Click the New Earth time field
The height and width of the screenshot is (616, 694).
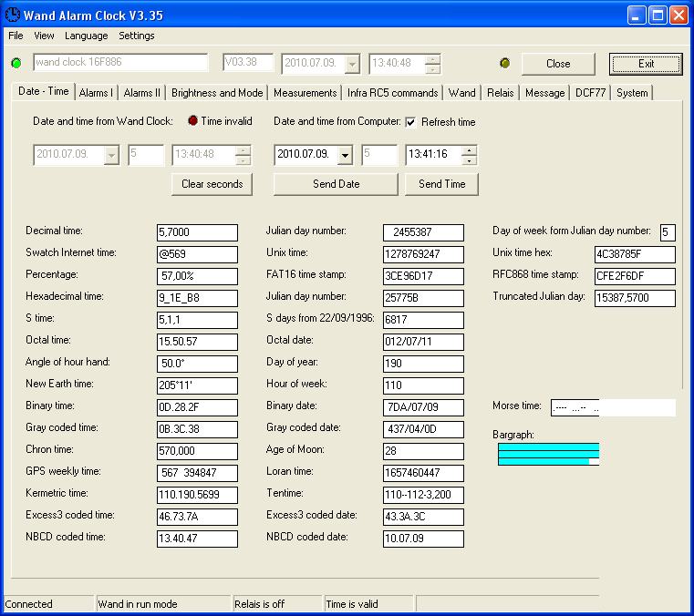[197, 385]
